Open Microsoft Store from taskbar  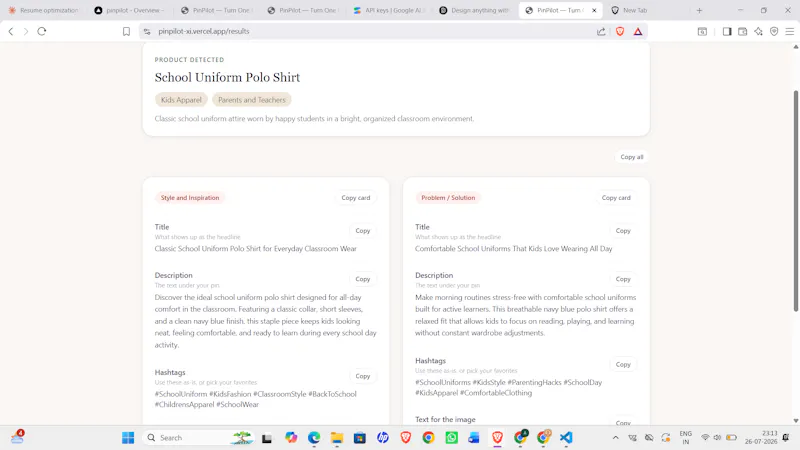coord(360,438)
